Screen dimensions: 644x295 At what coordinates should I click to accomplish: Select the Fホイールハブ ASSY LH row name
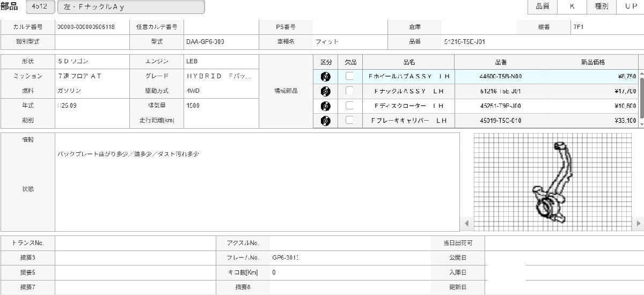[x=409, y=76]
